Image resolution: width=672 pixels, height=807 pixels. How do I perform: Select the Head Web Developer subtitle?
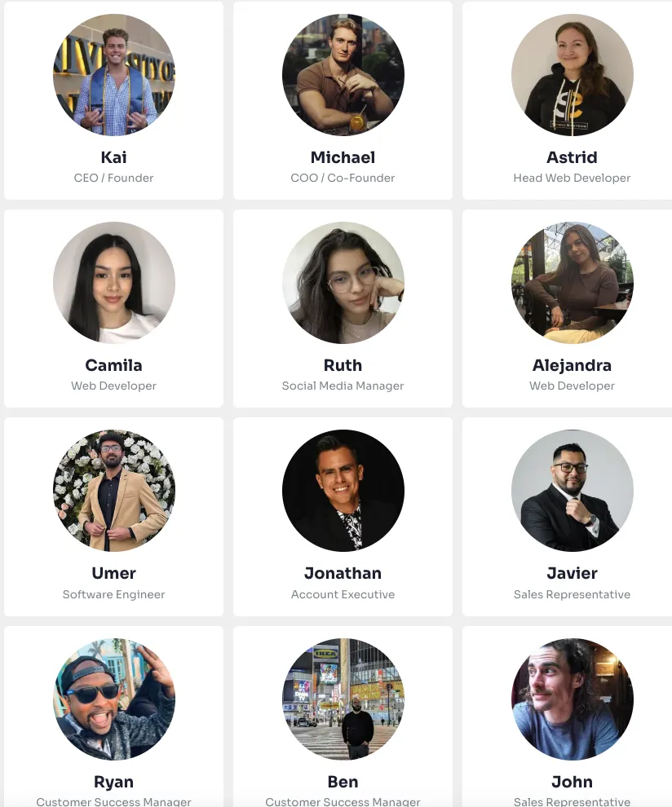(573, 178)
